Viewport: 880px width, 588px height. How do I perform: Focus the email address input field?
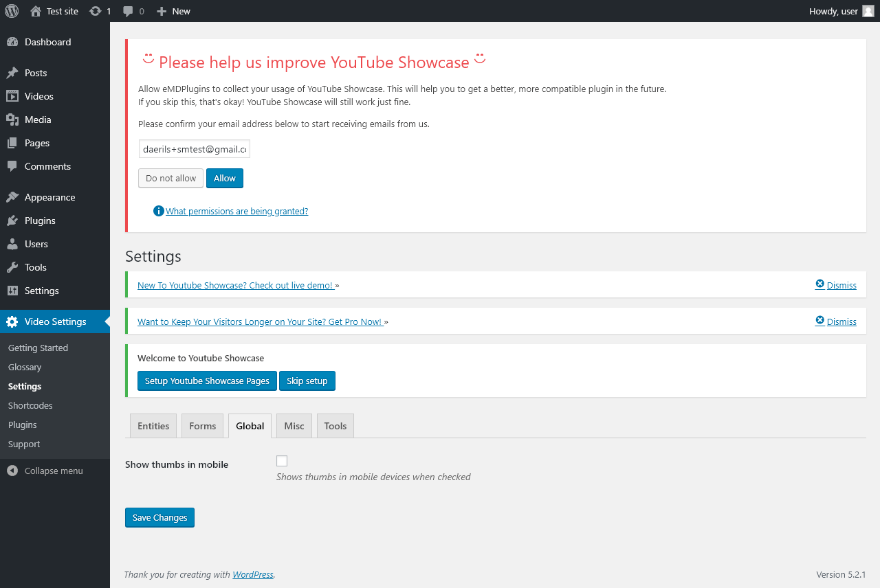point(195,148)
